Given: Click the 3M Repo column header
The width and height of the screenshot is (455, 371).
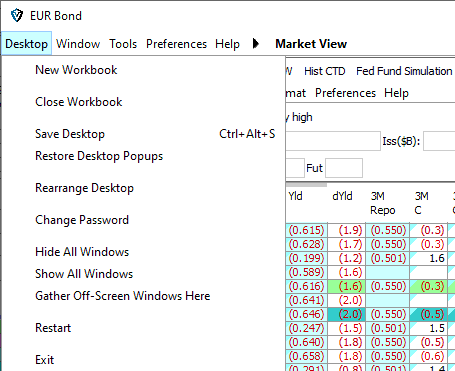Looking at the screenshot, I should click(383, 203).
